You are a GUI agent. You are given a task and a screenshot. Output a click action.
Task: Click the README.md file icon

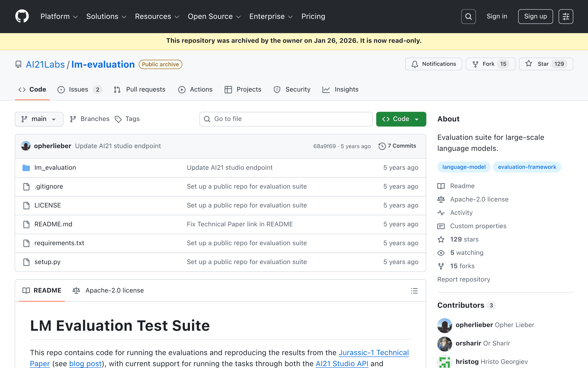click(x=26, y=224)
